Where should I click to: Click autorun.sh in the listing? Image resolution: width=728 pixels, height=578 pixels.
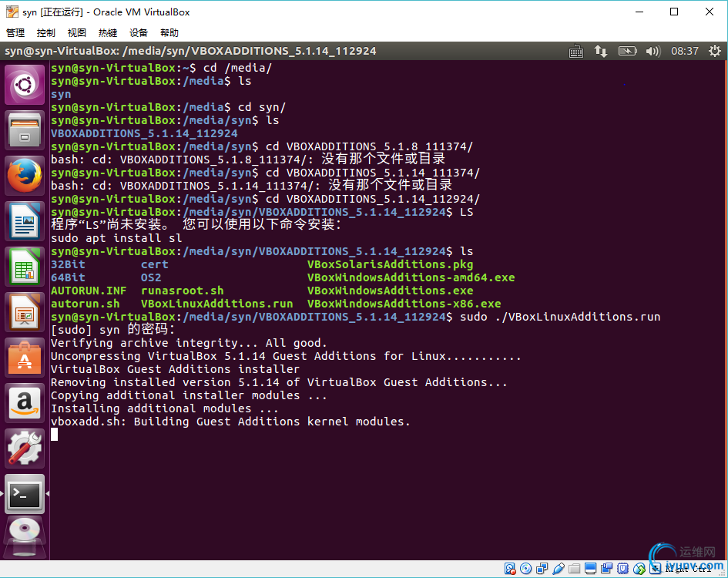85,304
